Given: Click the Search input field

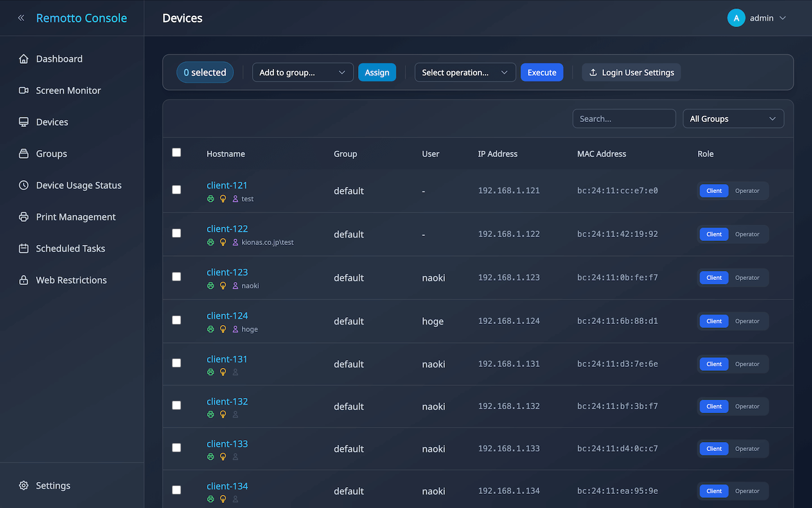Looking at the screenshot, I should (x=624, y=119).
